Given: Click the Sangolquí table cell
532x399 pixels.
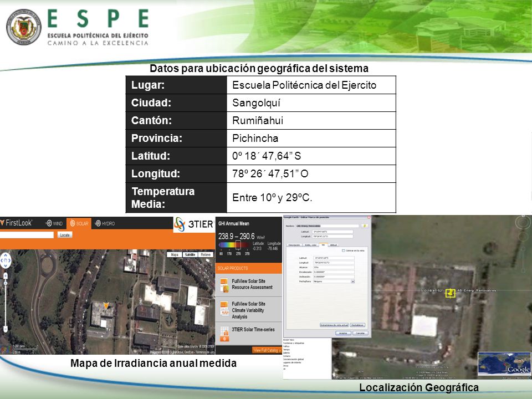Looking at the screenshot, I should coord(311,103).
